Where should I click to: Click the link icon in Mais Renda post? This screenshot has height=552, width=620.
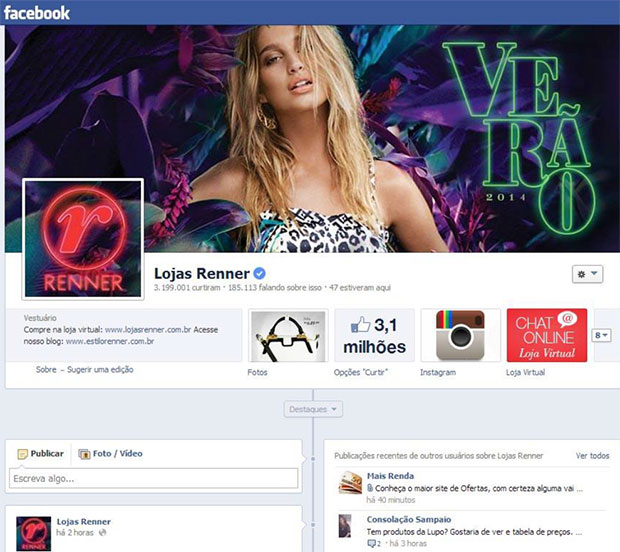[x=370, y=488]
